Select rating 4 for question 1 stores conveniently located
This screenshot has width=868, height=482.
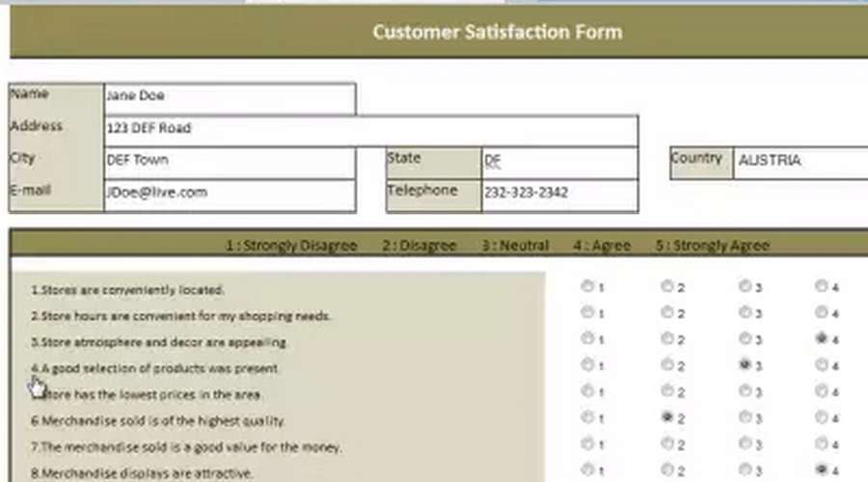[821, 286]
